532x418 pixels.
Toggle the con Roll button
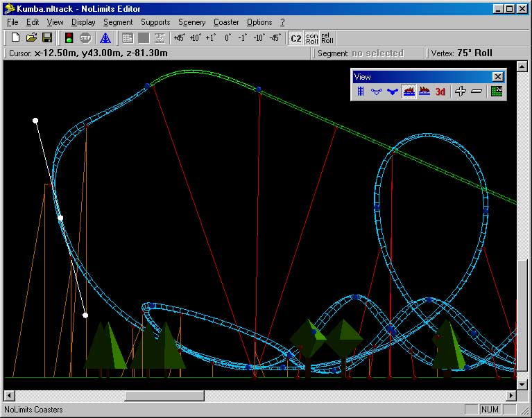pyautogui.click(x=311, y=38)
